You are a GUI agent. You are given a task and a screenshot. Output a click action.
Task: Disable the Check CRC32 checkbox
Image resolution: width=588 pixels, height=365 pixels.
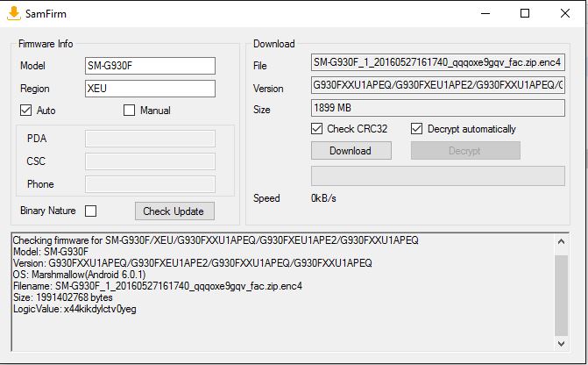click(317, 129)
